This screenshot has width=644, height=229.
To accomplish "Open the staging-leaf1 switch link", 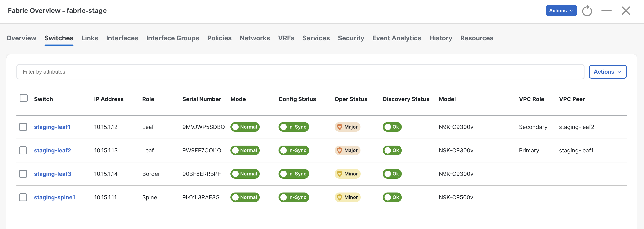I will 52,127.
